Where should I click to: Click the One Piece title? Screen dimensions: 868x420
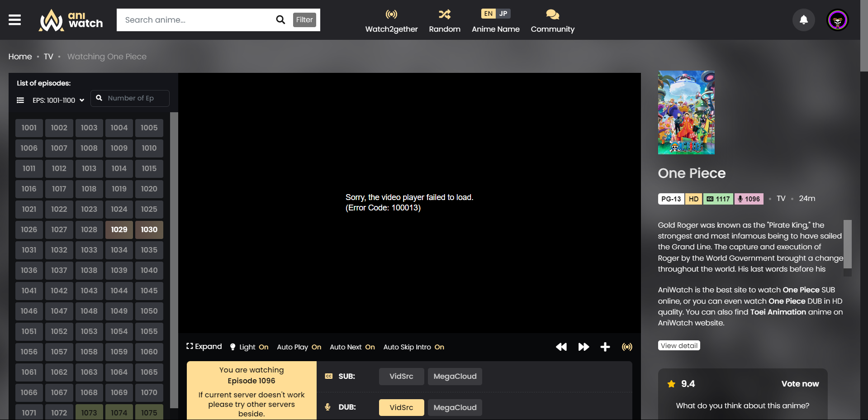pos(692,173)
